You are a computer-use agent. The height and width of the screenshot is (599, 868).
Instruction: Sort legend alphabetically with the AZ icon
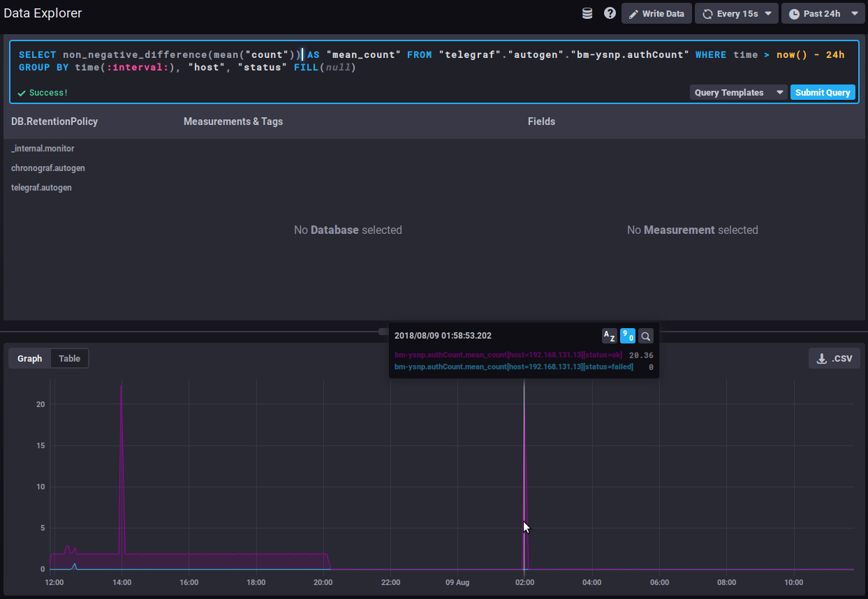click(x=609, y=336)
